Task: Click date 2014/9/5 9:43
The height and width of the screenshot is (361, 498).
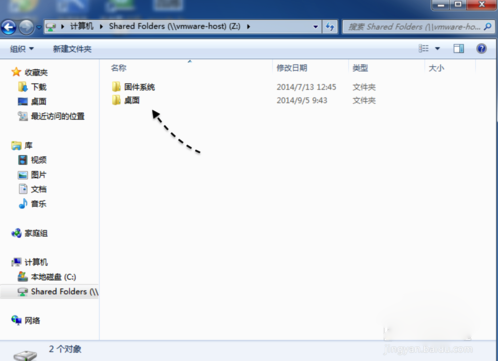Action: pos(302,100)
